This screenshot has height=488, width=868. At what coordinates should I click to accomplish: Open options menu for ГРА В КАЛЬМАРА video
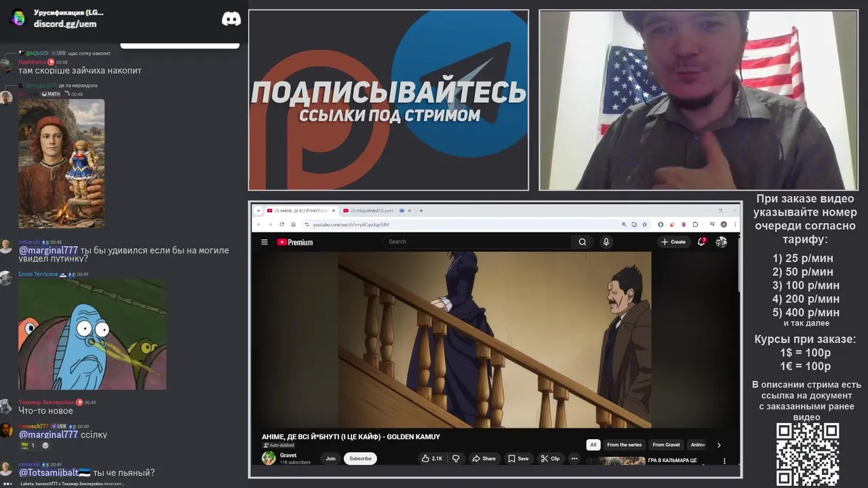click(724, 462)
